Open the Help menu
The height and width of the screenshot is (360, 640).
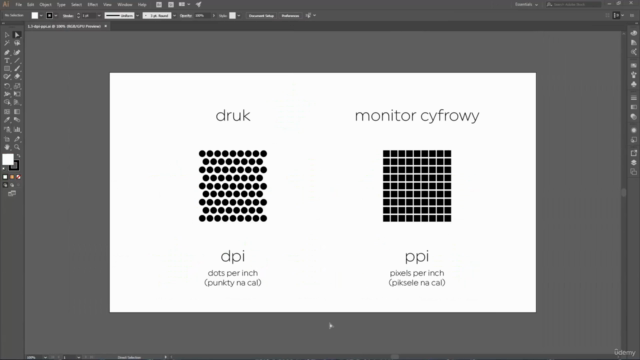click(x=142, y=4)
